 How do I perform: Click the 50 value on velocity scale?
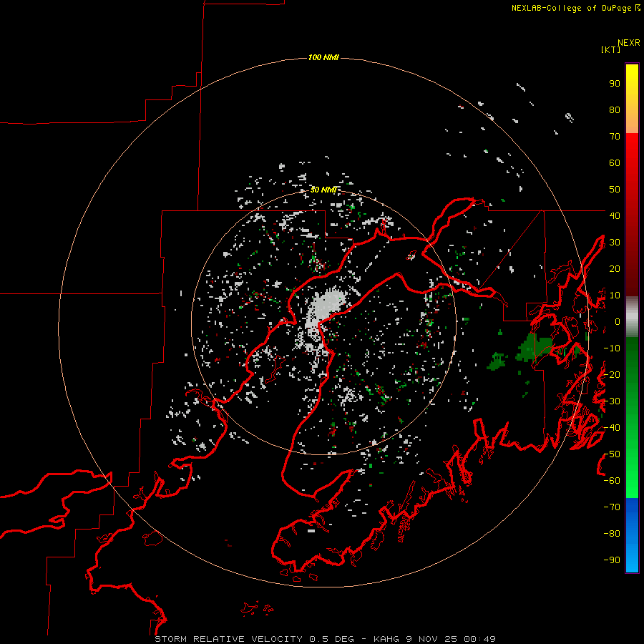[615, 190]
